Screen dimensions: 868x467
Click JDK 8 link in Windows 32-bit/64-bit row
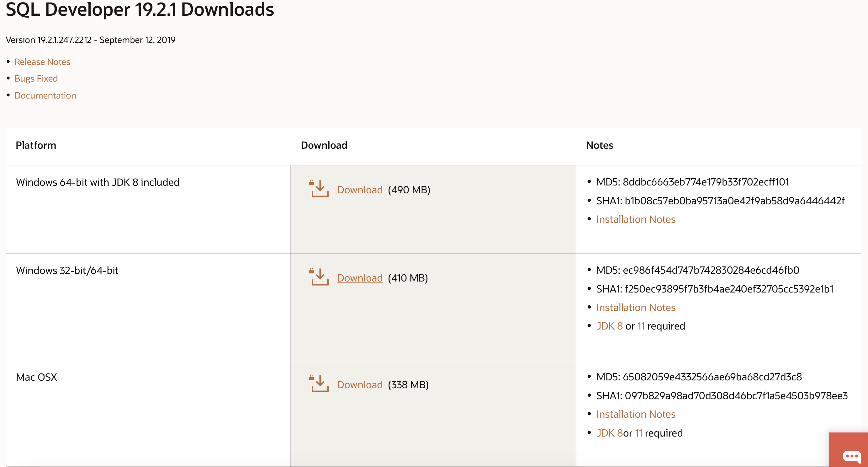(x=609, y=326)
